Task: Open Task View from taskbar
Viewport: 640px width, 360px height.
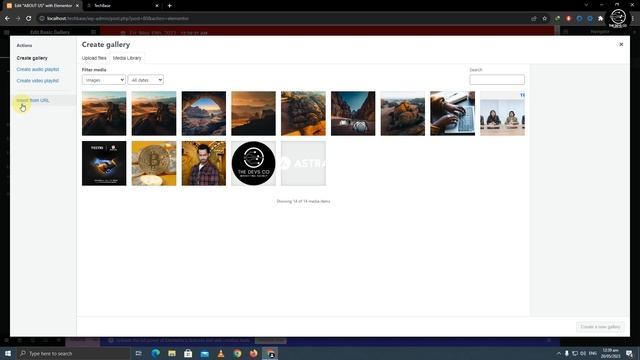Action: [x=139, y=353]
